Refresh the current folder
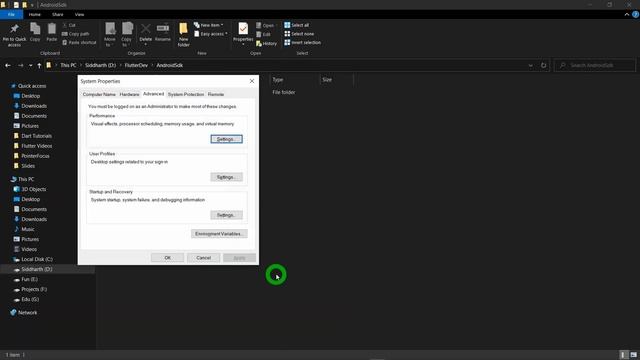This screenshot has width=640, height=360. (543, 65)
